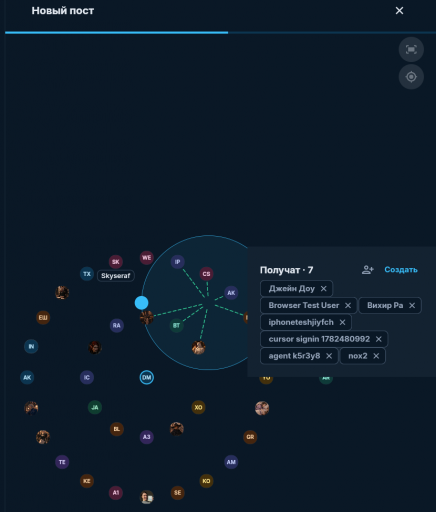Screen dimensions: 436x512
Task: Click the iphoneteshjiyfch chip name
Action: 301,322
